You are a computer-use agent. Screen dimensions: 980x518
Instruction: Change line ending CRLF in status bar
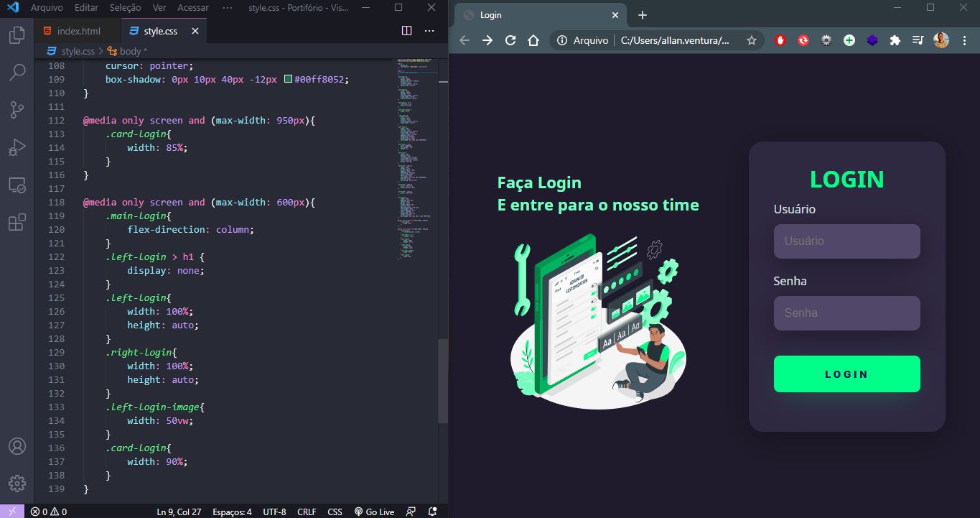pos(307,512)
